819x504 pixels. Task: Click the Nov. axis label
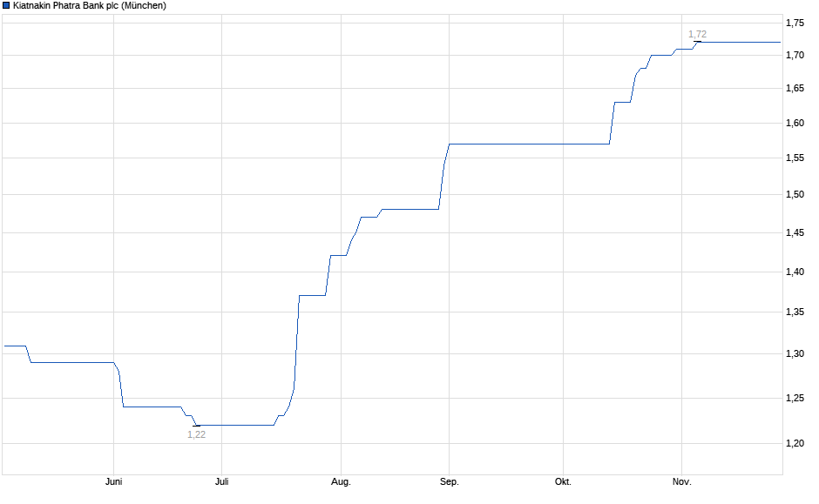point(682,480)
